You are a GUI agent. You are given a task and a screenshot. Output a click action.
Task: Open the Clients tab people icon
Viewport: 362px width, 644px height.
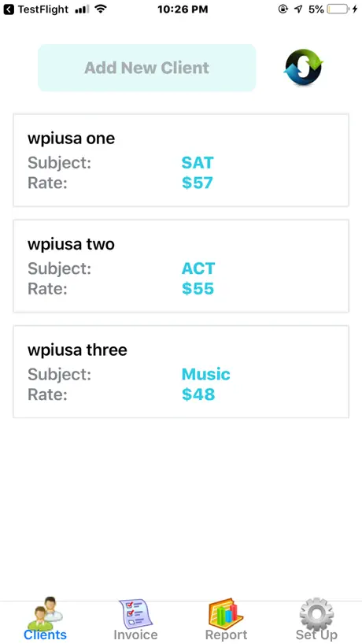[45, 613]
